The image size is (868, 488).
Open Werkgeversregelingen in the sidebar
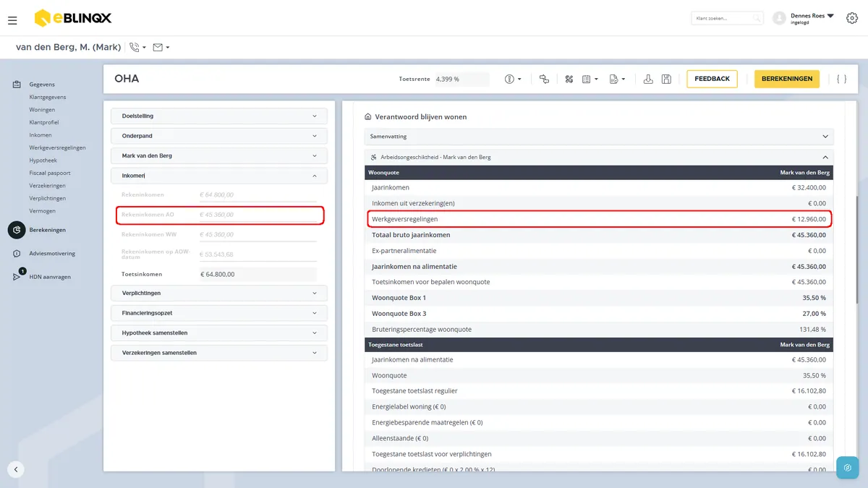[x=58, y=147]
